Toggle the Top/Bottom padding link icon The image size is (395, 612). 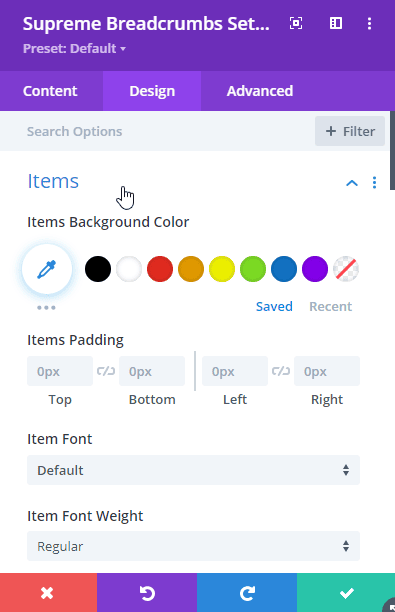(x=106, y=371)
